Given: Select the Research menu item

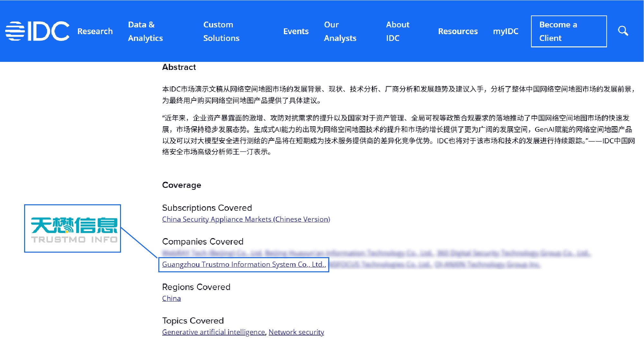Looking at the screenshot, I should pos(95,31).
